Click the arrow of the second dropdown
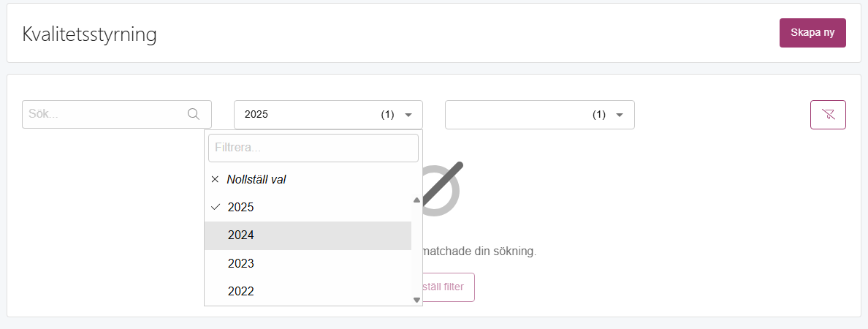868x329 pixels. (620, 116)
